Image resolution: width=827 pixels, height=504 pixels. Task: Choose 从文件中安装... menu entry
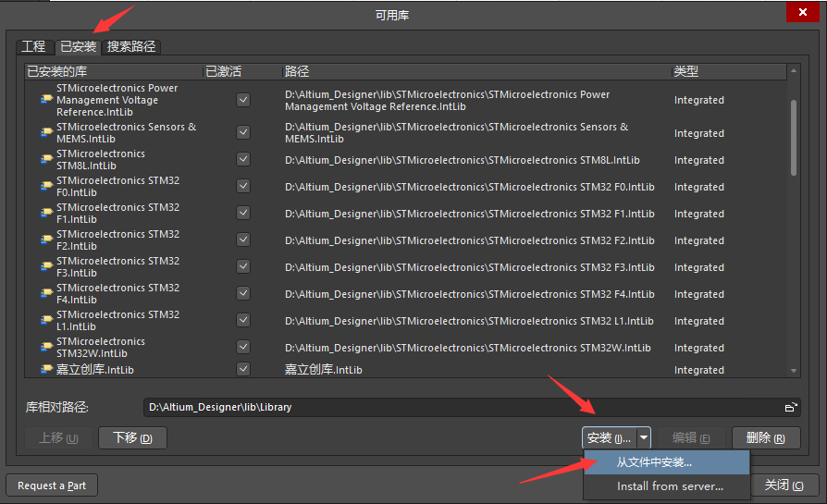667,462
